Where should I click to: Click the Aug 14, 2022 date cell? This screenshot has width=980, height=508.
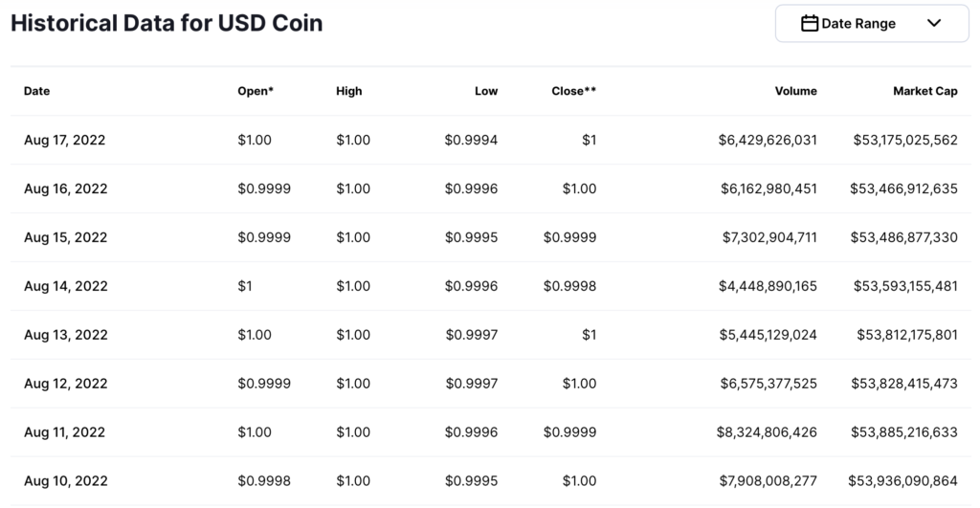65,286
